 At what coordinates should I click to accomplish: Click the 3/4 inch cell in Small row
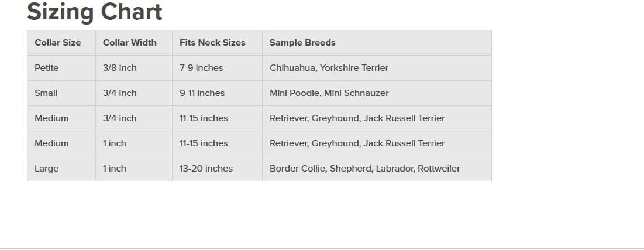point(120,93)
